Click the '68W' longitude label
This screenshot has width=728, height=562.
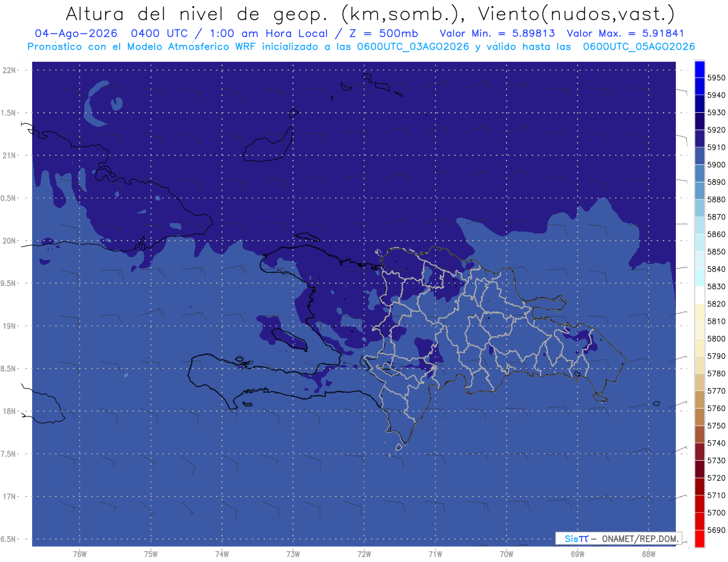[x=649, y=554]
